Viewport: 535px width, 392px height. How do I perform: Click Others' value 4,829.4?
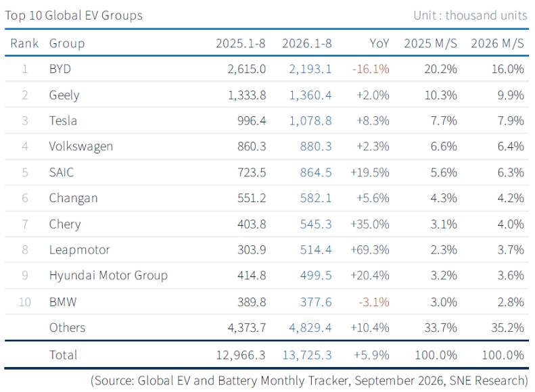click(x=310, y=328)
